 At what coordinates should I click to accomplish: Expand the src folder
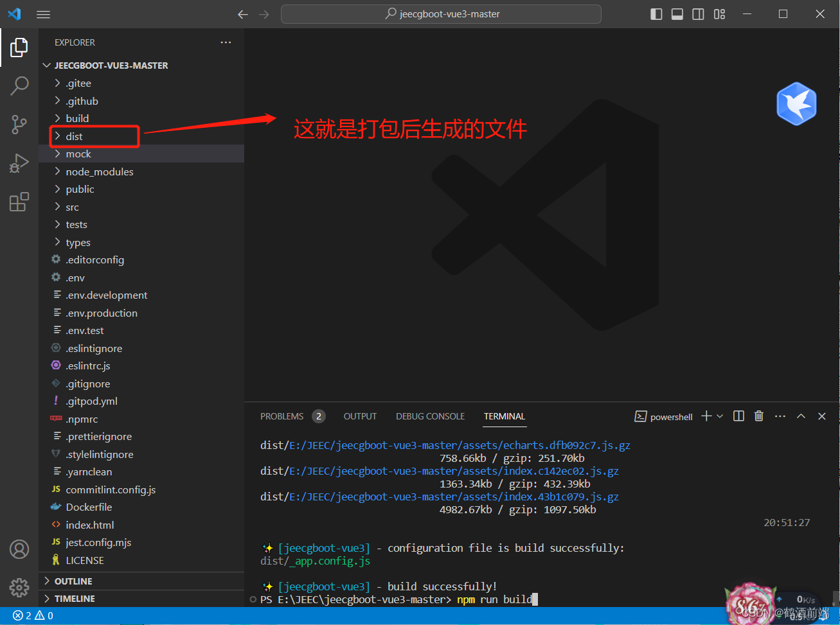tap(141, 207)
